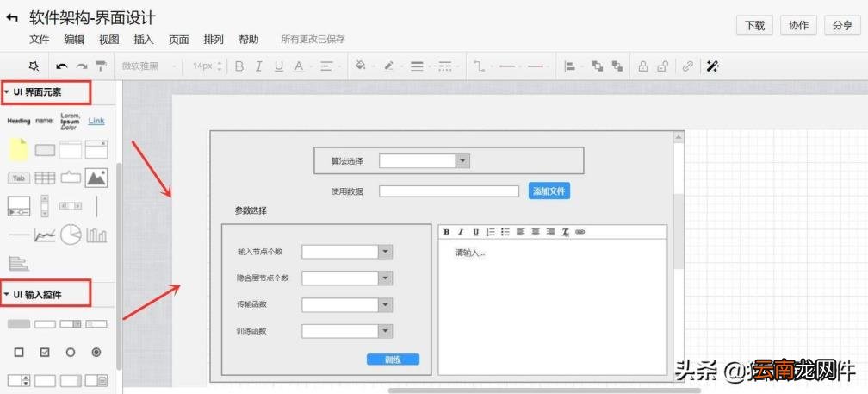Open the text alignment dropdown in toolbar
The image size is (868, 394).
(329, 66)
